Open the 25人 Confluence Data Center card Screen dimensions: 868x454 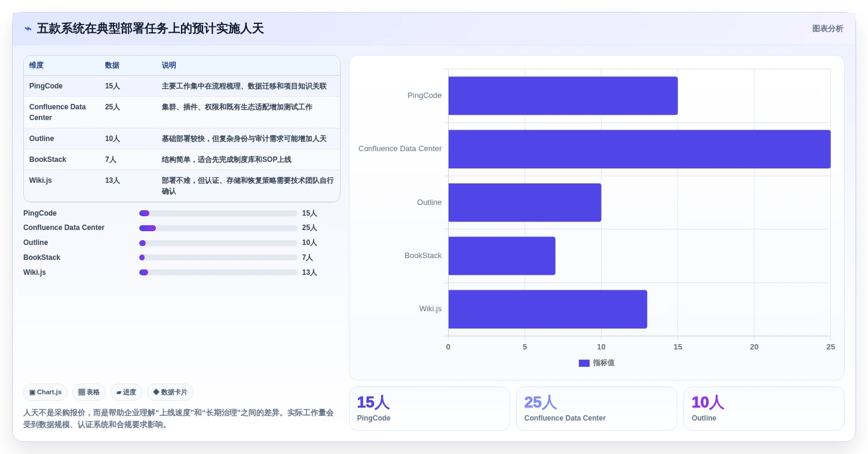[597, 409]
